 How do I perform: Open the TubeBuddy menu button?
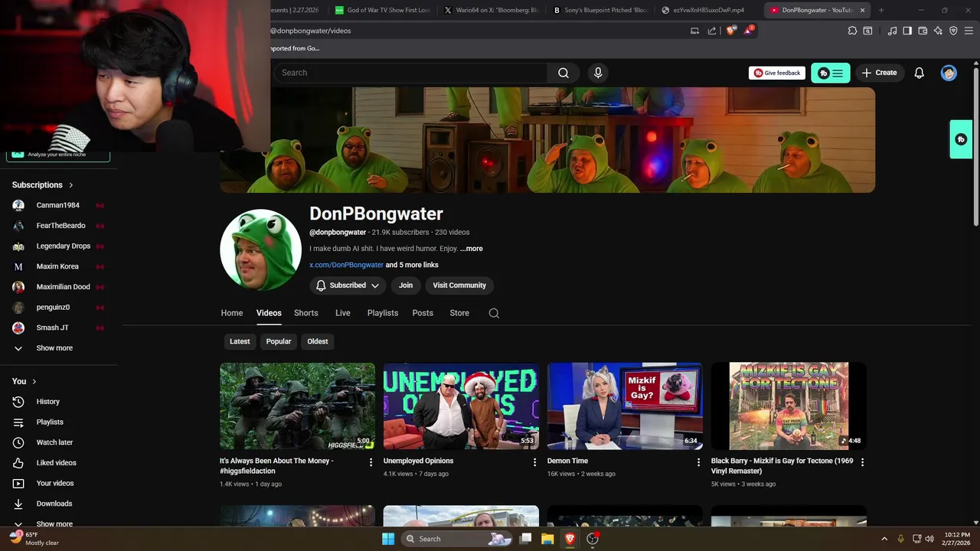pyautogui.click(x=831, y=73)
